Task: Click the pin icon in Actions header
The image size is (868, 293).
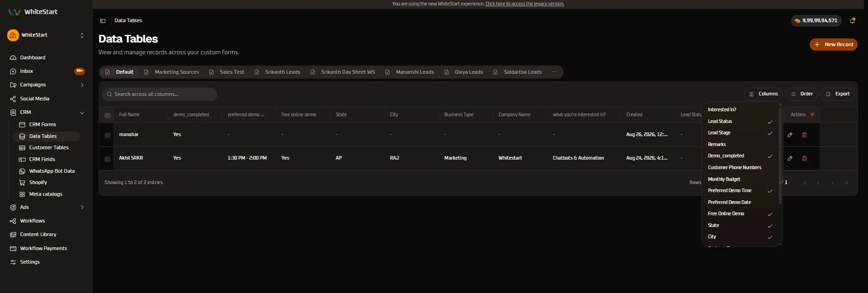Action: (x=812, y=115)
